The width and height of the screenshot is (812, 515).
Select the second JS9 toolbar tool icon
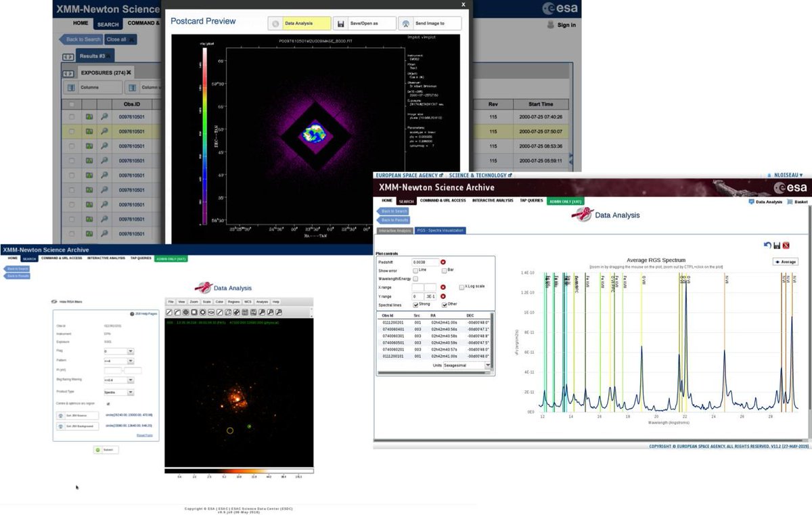click(177, 312)
